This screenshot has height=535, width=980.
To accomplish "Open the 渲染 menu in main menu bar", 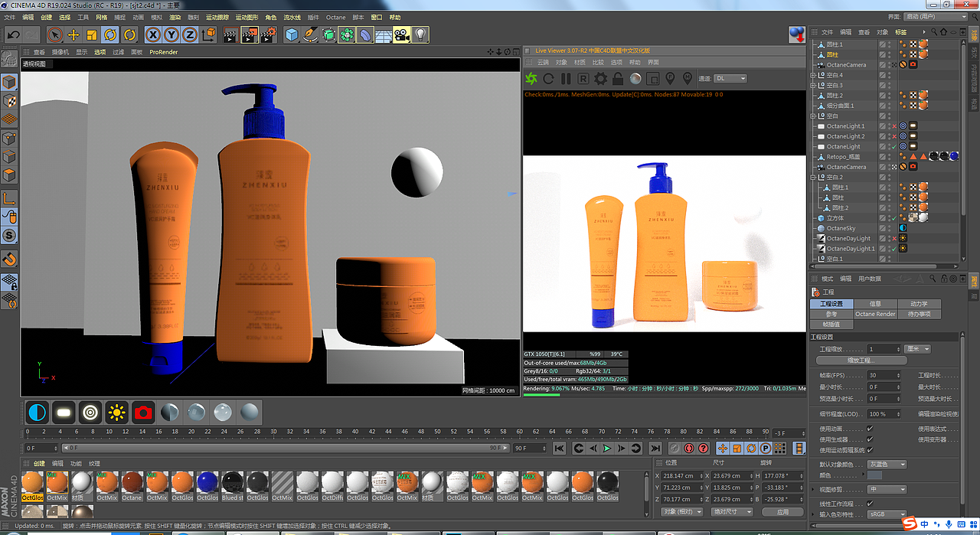I will click(175, 17).
